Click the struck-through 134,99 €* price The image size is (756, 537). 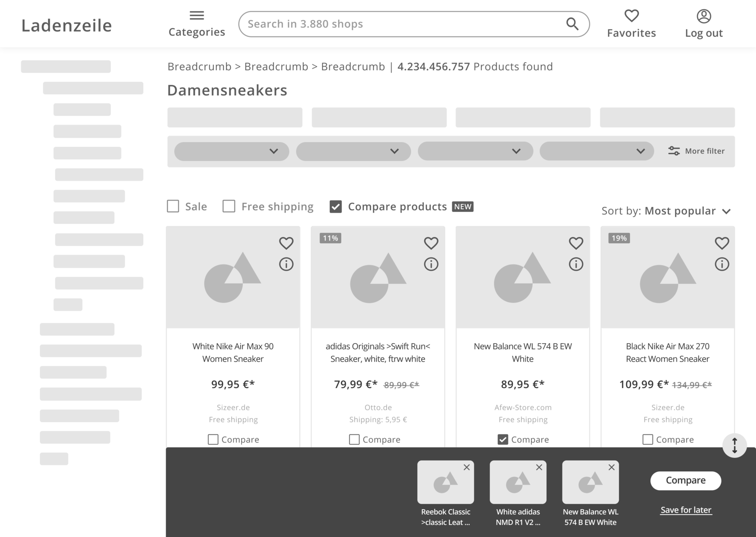point(692,385)
